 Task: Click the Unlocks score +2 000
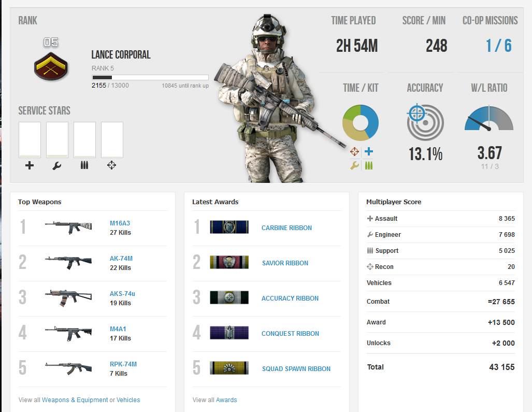(503, 344)
